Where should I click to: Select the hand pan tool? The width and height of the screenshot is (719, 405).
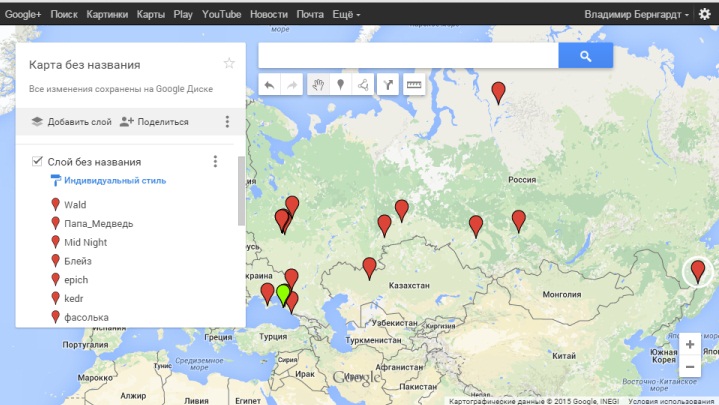pyautogui.click(x=318, y=86)
